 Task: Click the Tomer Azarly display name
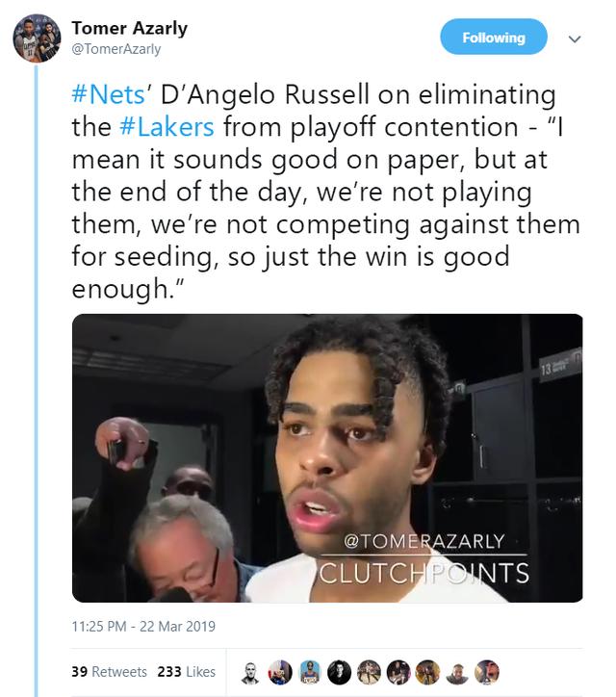tap(129, 28)
